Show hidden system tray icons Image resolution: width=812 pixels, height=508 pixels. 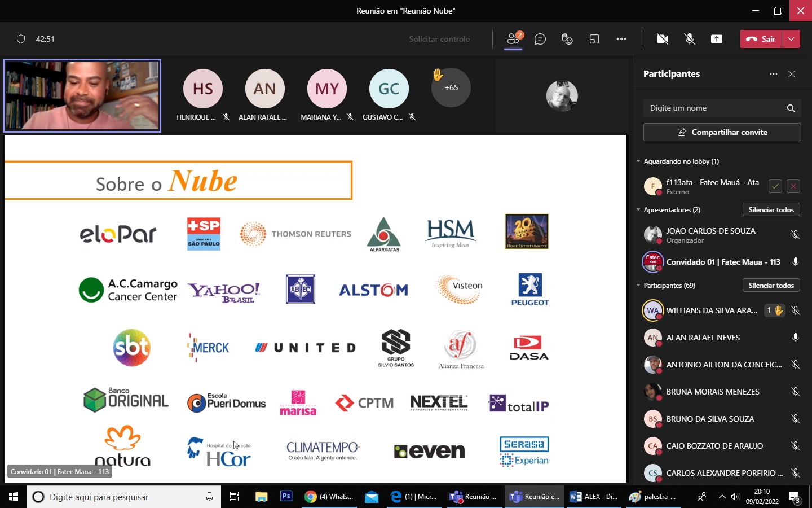point(722,497)
